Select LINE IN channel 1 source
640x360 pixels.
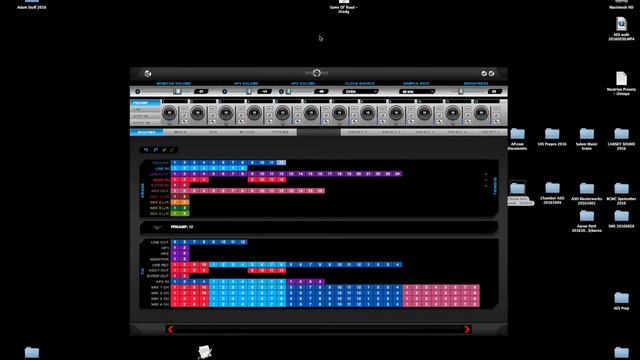175,168
